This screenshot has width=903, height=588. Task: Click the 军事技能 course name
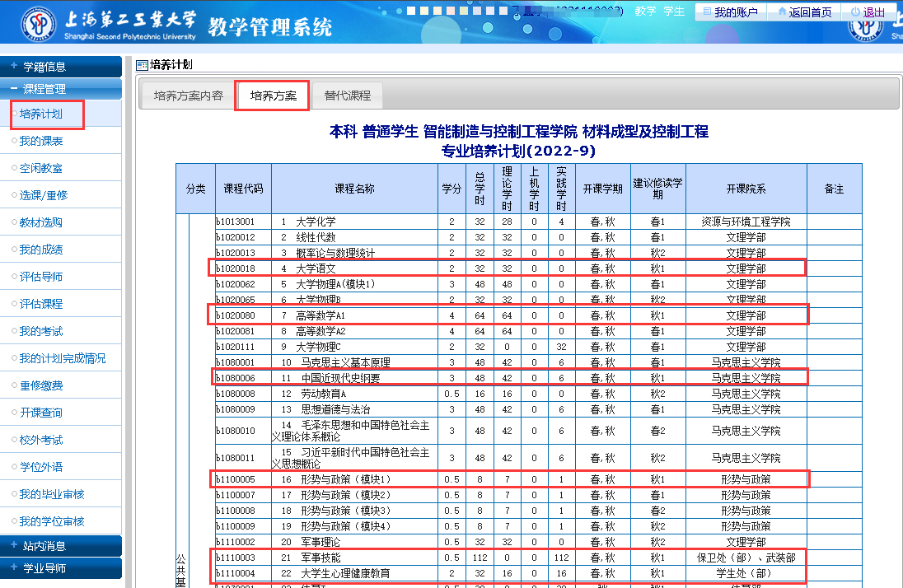[x=320, y=558]
